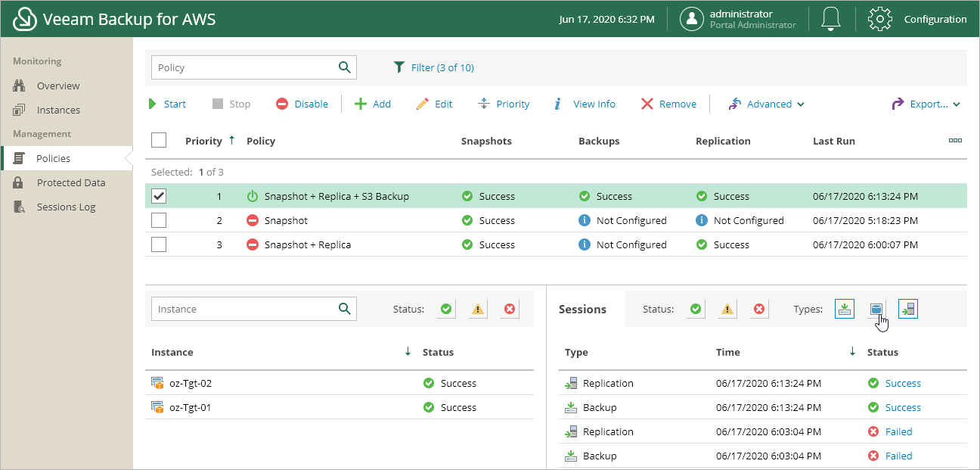
Task: Click the Backups info icon in Snapshot + Replica row
Action: coord(585,244)
